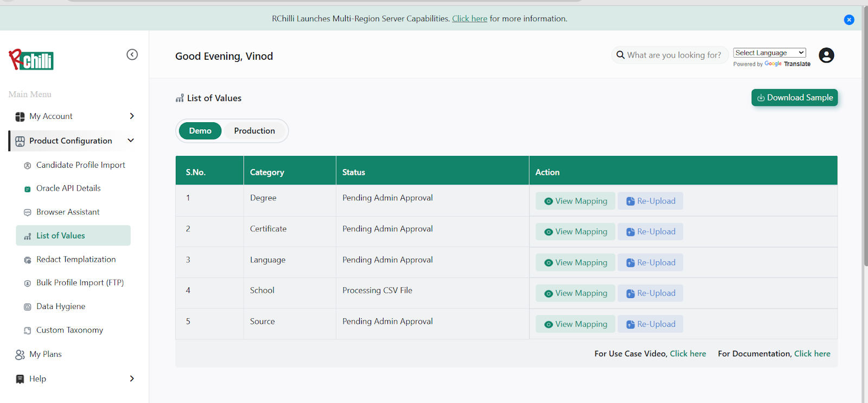This screenshot has width=868, height=403.
Task: Open Candidate Profile Import from sidebar
Action: tap(80, 165)
